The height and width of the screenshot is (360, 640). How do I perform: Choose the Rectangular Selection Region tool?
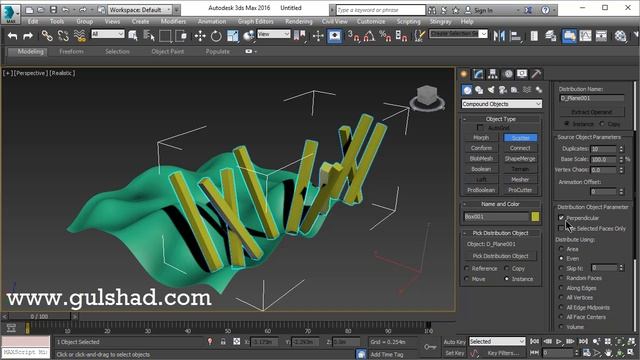[x=165, y=36]
